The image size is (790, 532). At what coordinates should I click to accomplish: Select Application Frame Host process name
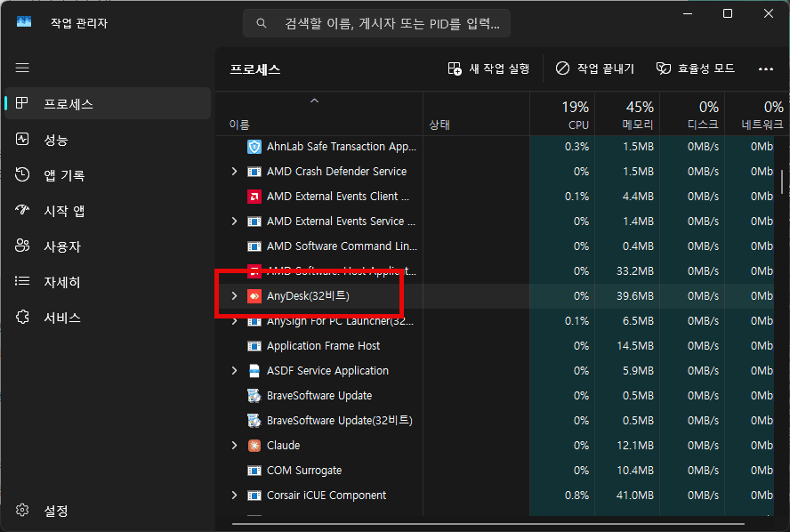click(323, 346)
